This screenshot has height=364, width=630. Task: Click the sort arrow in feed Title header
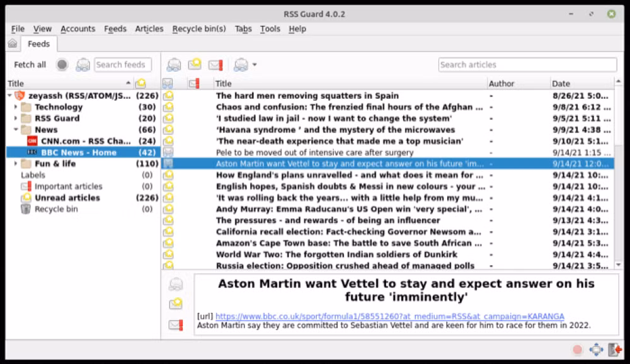point(128,83)
